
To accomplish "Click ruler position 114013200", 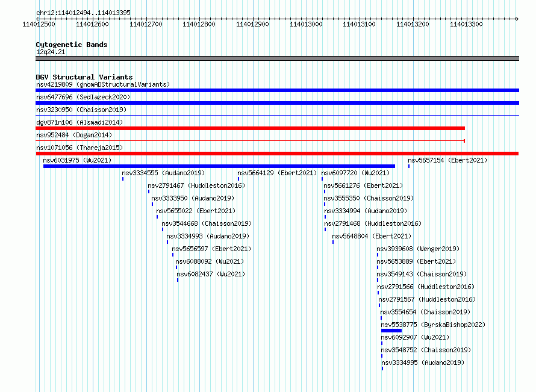I will (x=413, y=24).
